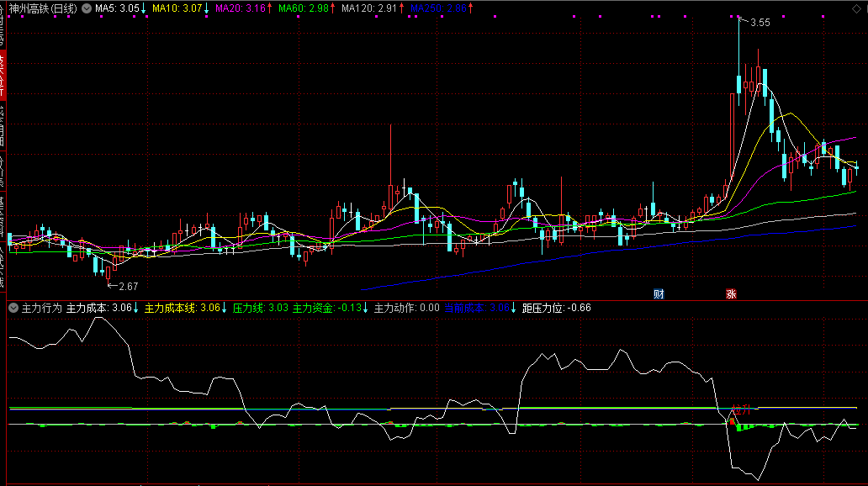
Task: Click the red 拉升 signal marker
Action: 740,409
